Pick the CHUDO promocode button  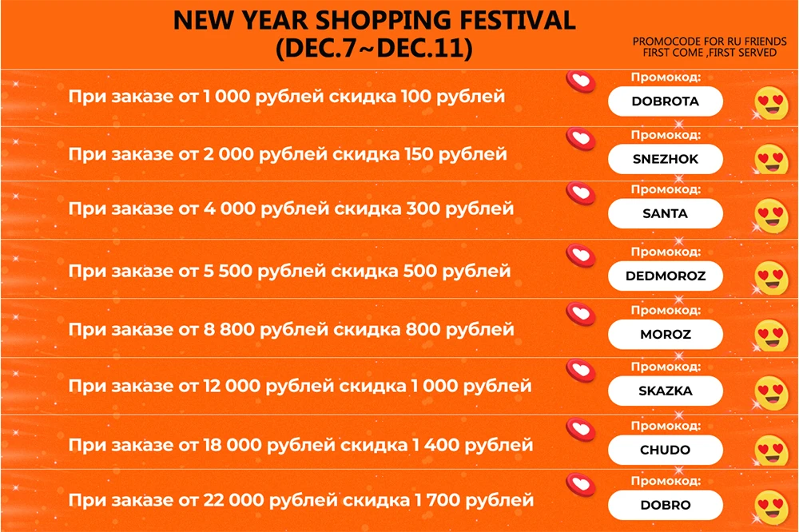point(665,450)
